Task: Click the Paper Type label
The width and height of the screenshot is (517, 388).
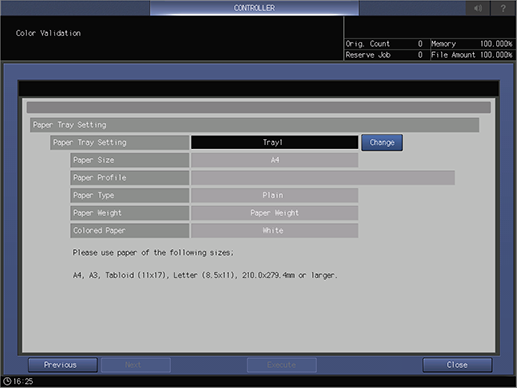Action: click(130, 195)
